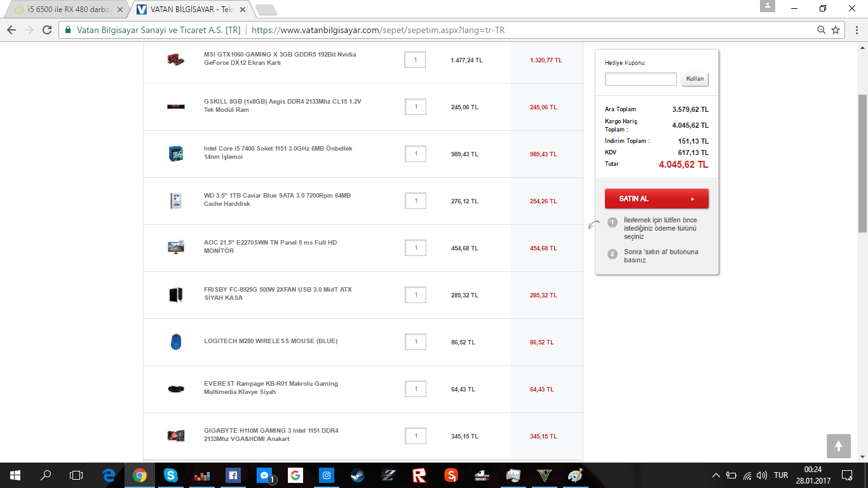
Task: Click the scroll-to-top arrow button
Action: [839, 445]
